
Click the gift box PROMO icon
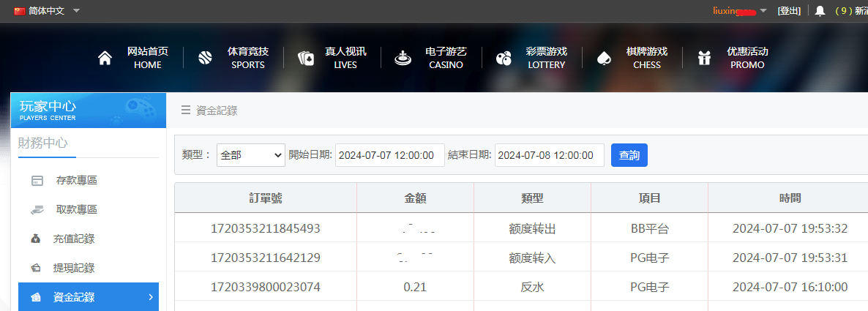(704, 59)
